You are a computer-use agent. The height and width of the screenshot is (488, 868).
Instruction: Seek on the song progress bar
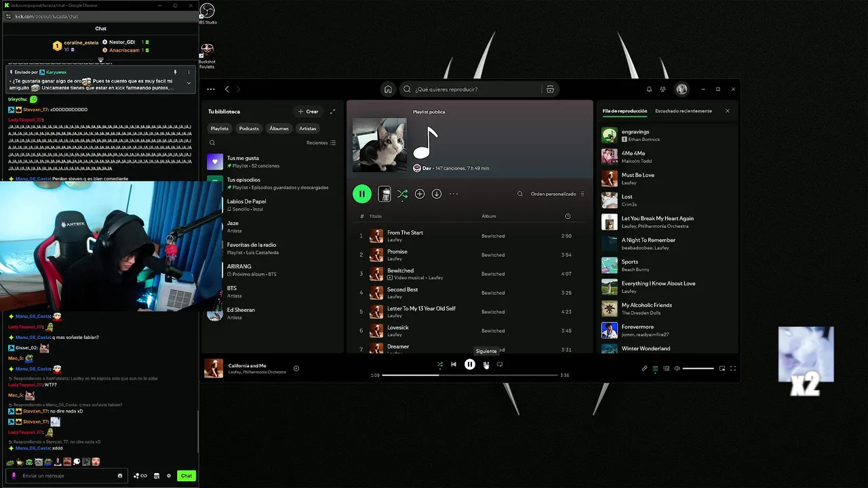(x=469, y=375)
